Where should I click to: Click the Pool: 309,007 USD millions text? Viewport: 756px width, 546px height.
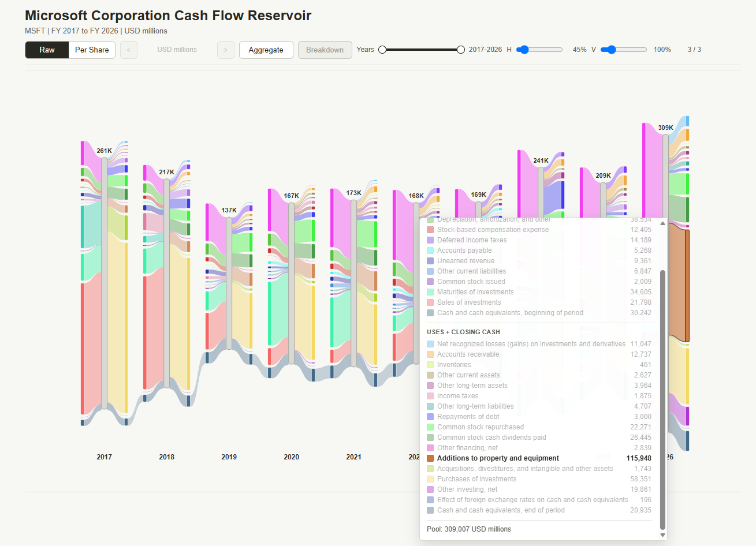coord(468,529)
